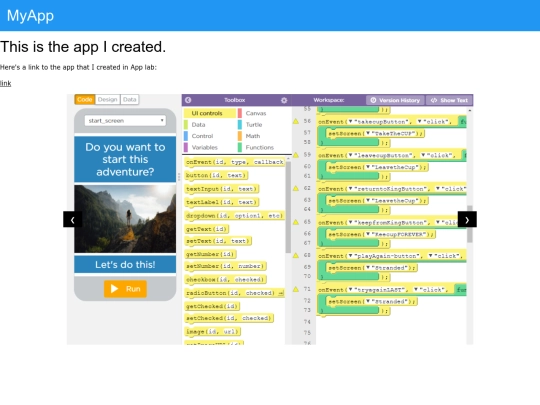Advance to the next carousel slide
Viewport: 540px width, 405px height.
(467, 219)
